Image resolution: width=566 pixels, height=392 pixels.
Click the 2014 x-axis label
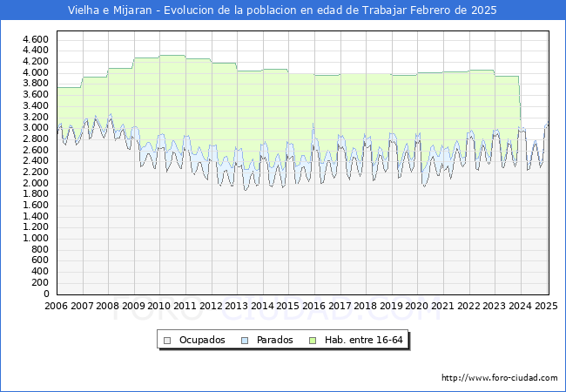(262, 306)
